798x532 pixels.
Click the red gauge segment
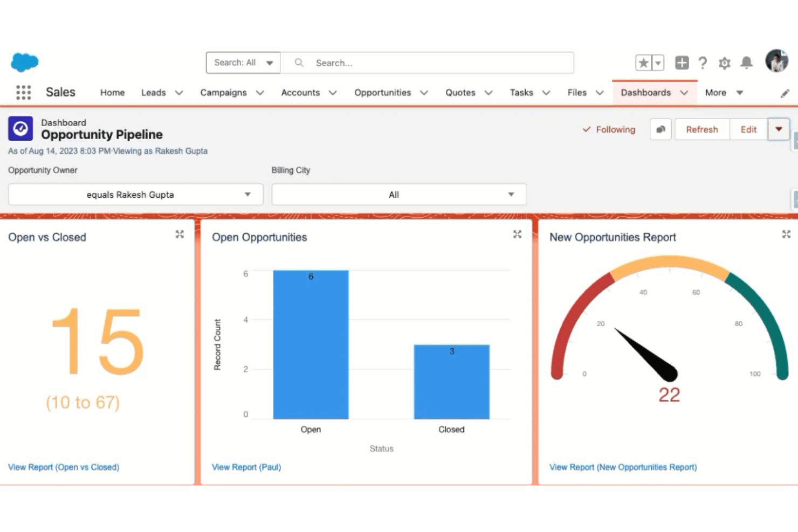pyautogui.click(x=575, y=322)
